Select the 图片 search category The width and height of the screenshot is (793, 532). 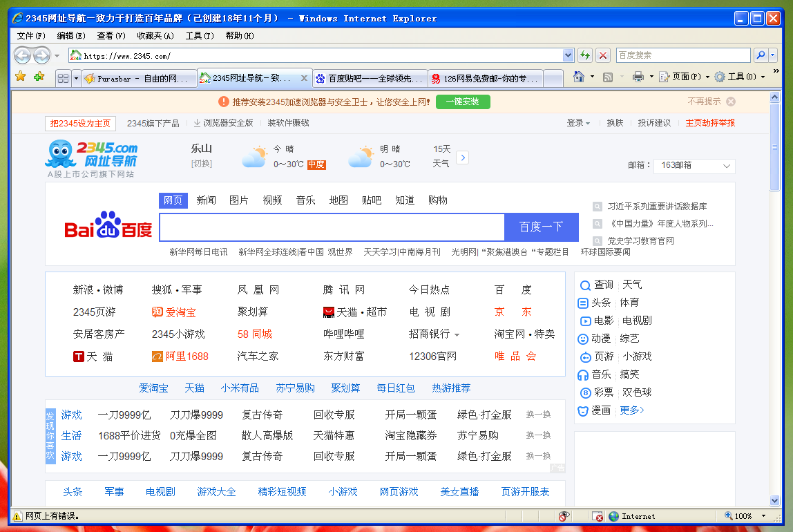pyautogui.click(x=239, y=200)
